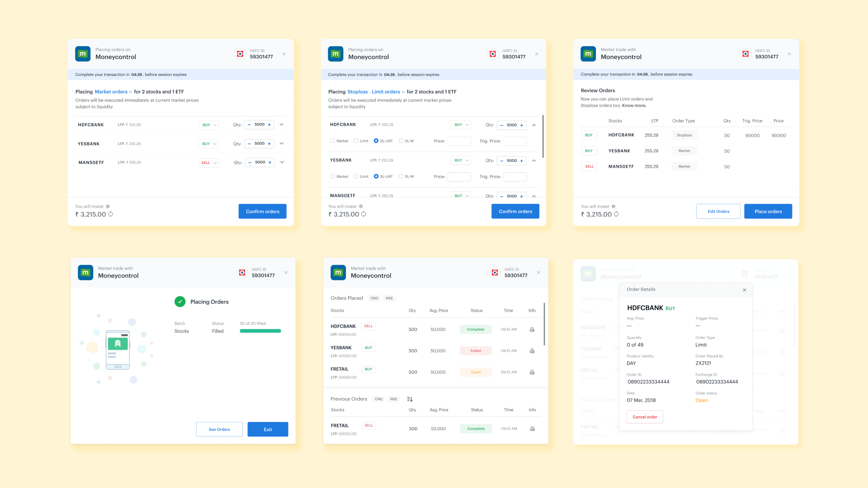This screenshot has width=868, height=488.
Task: Click green check icon beside Placing Orders
Action: [180, 302]
